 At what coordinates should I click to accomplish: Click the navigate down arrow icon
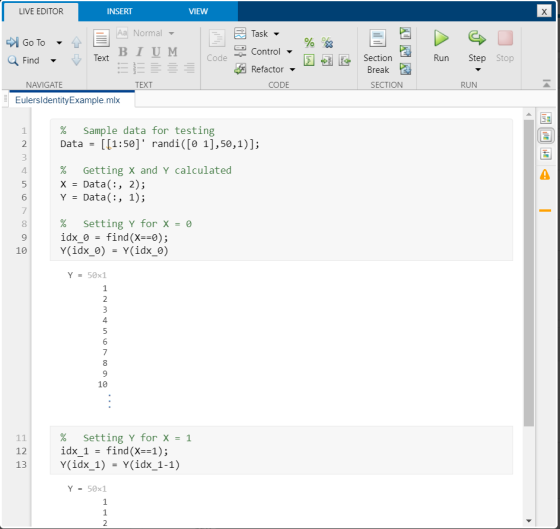click(76, 60)
